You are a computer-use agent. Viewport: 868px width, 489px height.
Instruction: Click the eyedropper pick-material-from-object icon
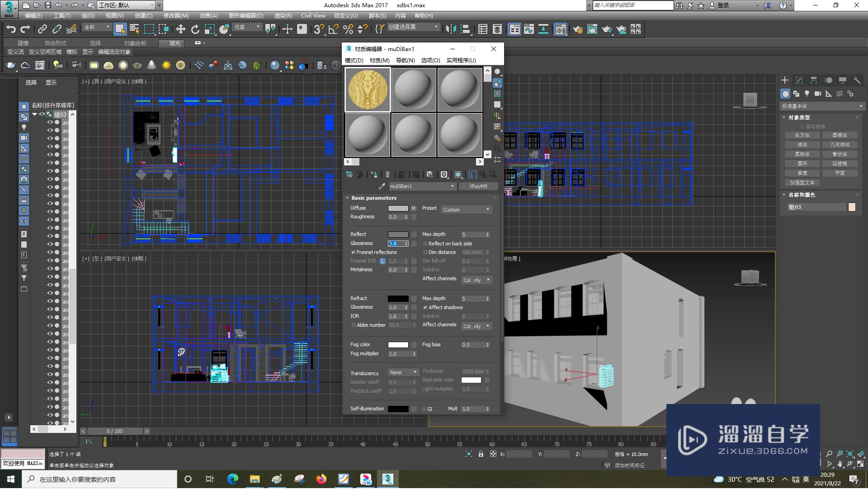(x=382, y=186)
